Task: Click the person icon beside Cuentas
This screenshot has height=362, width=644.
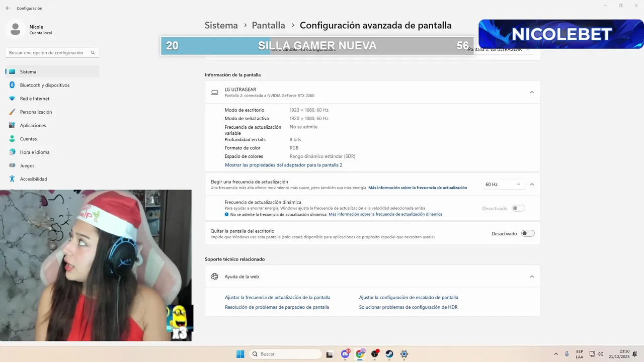Action: (12, 139)
